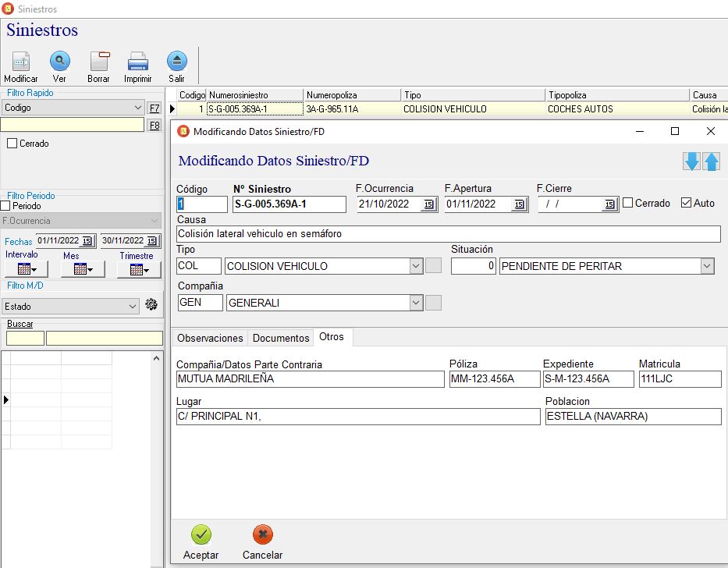Expand the Estado filter dropdown
Screen dimensions: 728x568
point(133,307)
